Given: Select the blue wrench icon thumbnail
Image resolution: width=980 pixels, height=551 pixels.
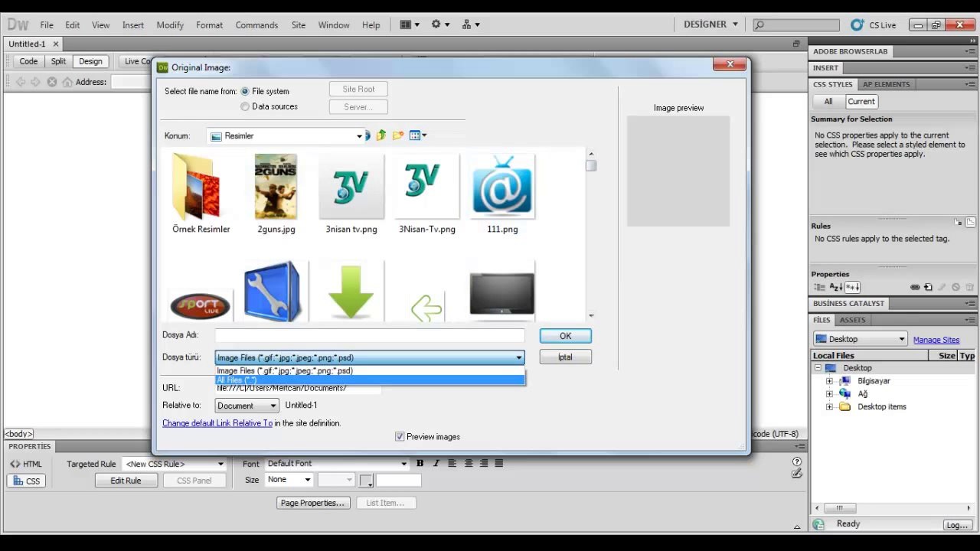Looking at the screenshot, I should [x=275, y=291].
